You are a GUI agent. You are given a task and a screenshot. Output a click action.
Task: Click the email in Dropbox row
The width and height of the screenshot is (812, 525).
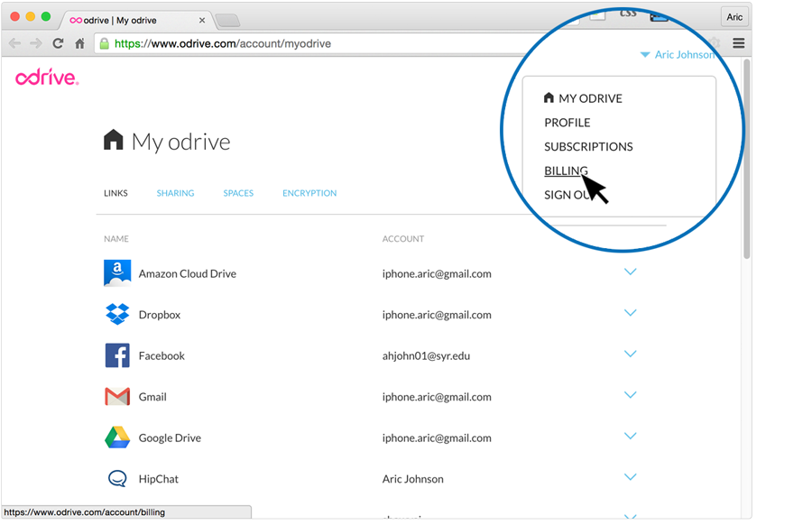click(437, 315)
